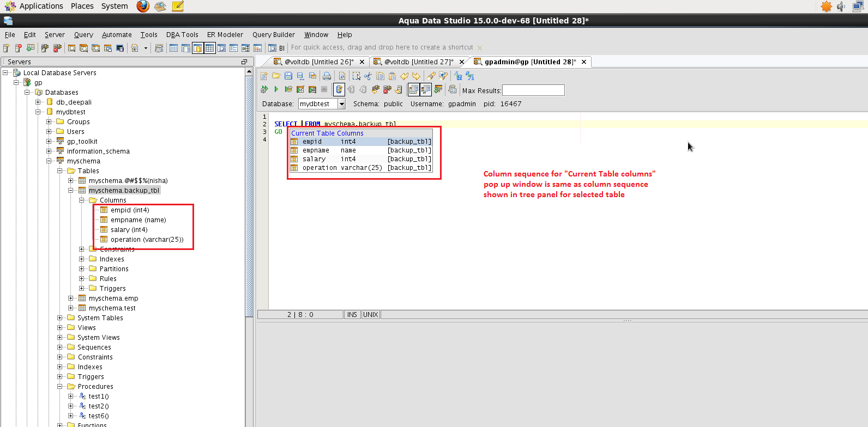The height and width of the screenshot is (427, 868).
Task: Click the Select All dashed-box icon
Action: [356, 76]
